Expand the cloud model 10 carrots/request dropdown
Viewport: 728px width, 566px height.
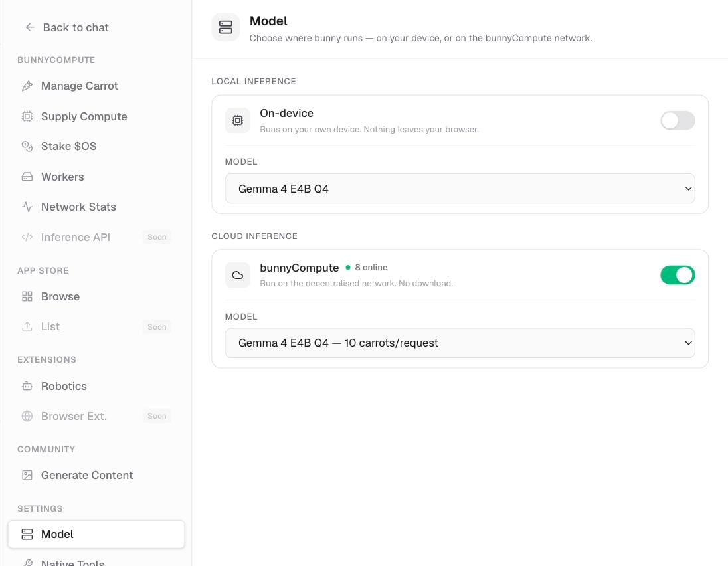click(460, 343)
